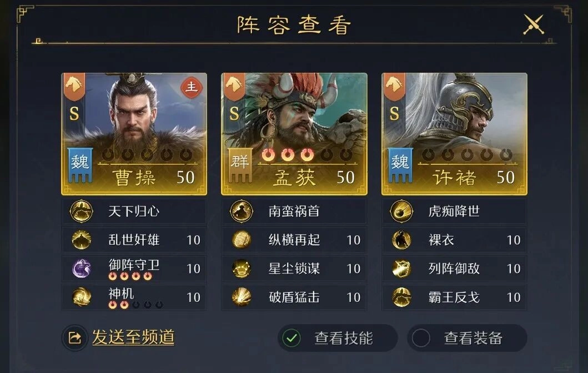
Task: Click the share icon beside 发送至频道
Action: (74, 338)
